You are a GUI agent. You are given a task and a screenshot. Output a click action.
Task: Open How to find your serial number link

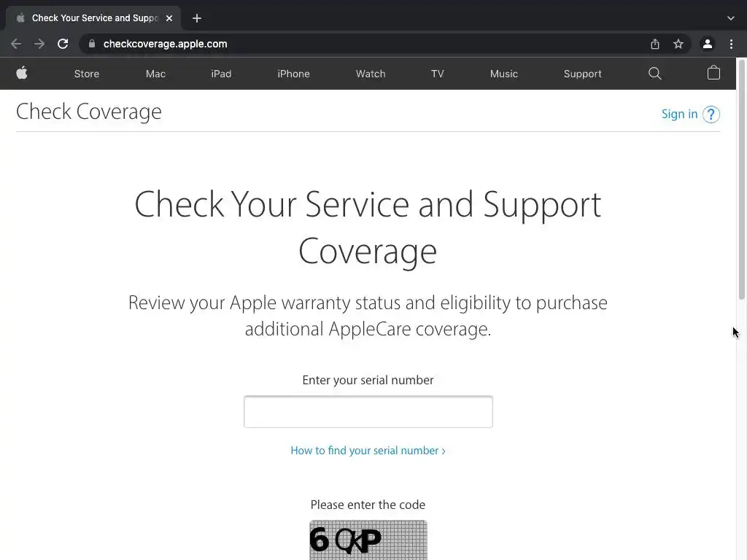pyautogui.click(x=368, y=451)
